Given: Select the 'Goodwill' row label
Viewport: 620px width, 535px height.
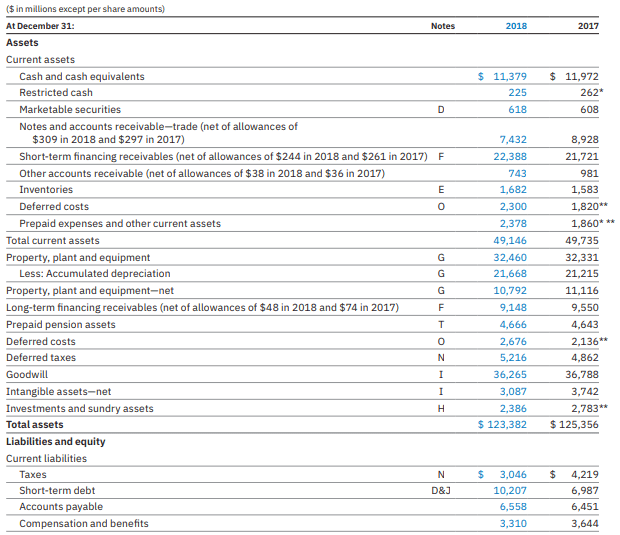Looking at the screenshot, I should point(27,374).
